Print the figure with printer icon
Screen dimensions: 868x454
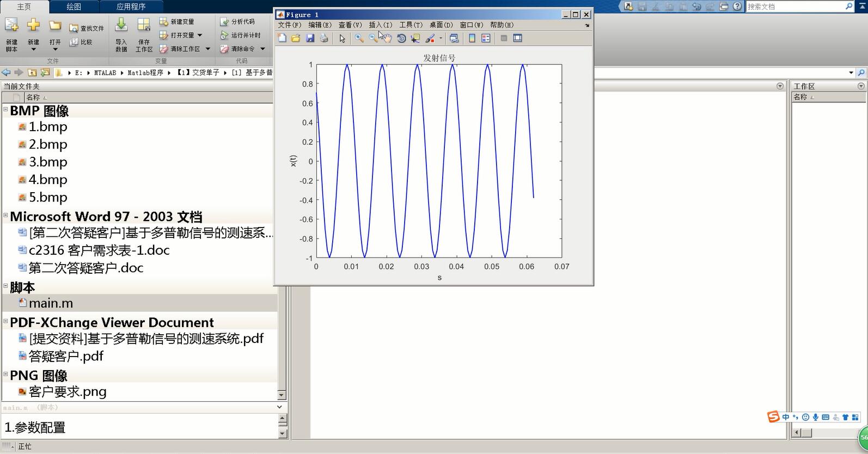pyautogui.click(x=324, y=38)
